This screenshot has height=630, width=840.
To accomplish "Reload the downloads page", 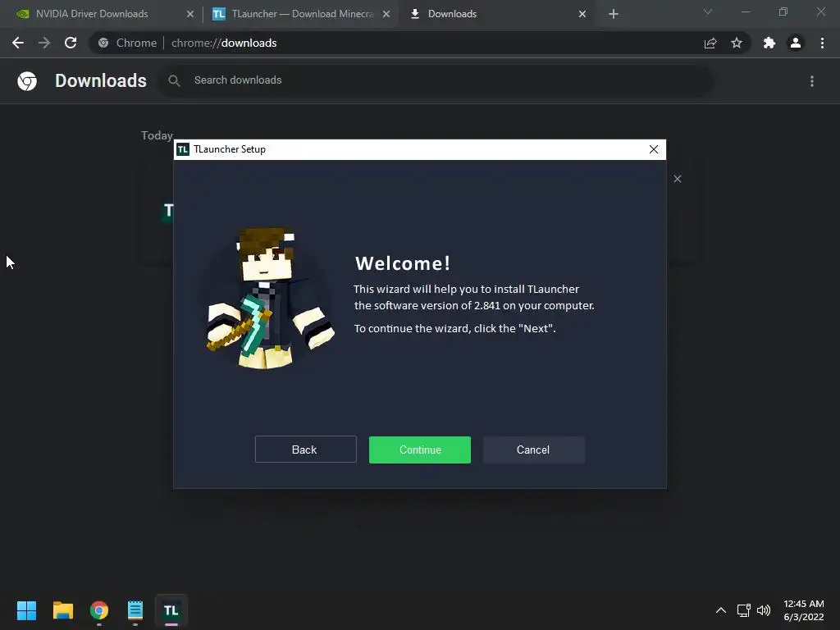I will [71, 43].
